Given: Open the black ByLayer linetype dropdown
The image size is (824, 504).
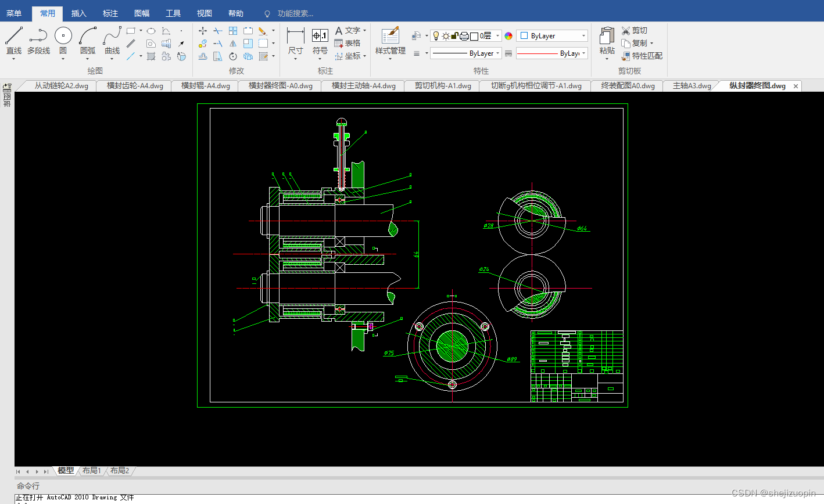Looking at the screenshot, I should tap(466, 53).
